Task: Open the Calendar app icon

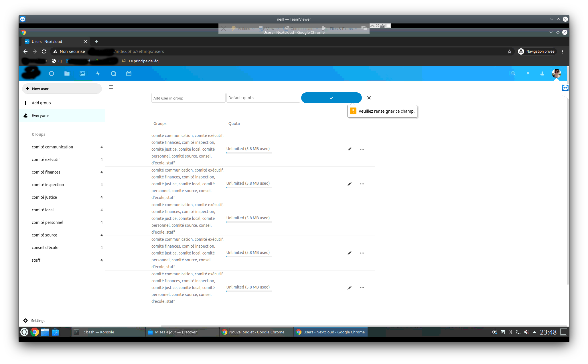Action: click(x=129, y=73)
